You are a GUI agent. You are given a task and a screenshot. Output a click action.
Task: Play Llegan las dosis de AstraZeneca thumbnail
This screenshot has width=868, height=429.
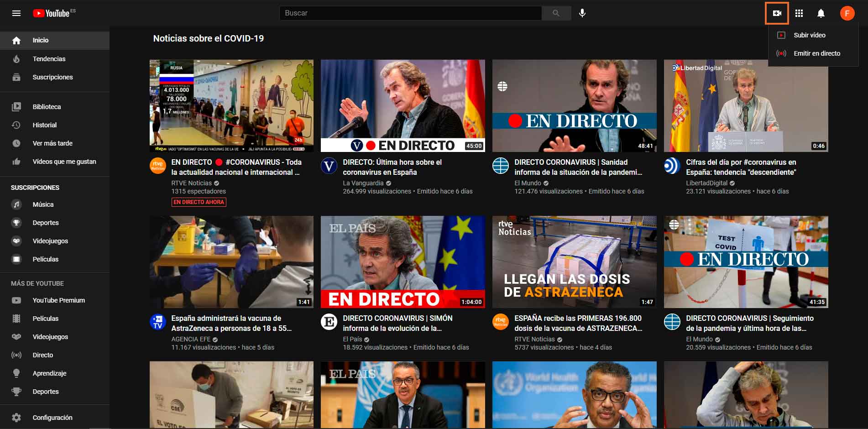575,262
